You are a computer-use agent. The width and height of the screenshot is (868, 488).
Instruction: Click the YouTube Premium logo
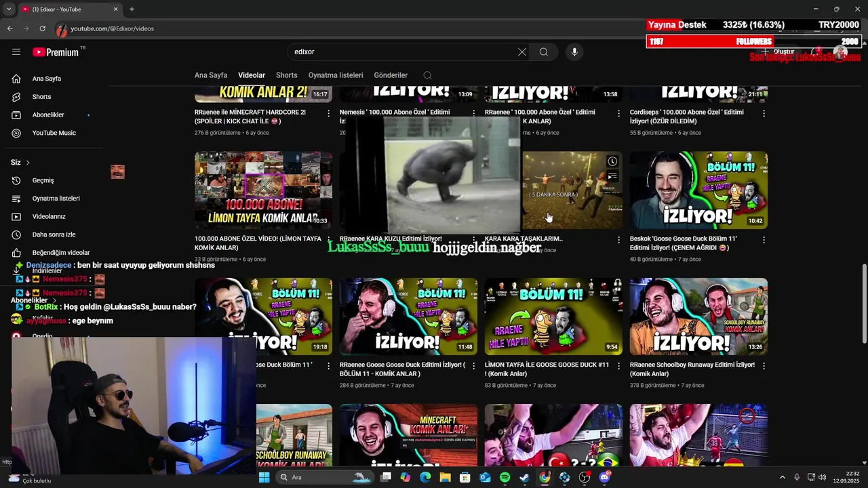(56, 52)
